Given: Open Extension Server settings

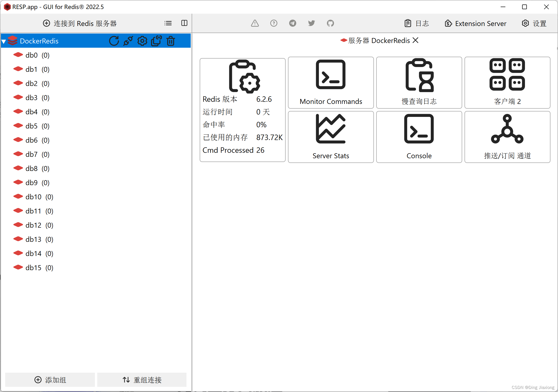Looking at the screenshot, I should pyautogui.click(x=475, y=23).
